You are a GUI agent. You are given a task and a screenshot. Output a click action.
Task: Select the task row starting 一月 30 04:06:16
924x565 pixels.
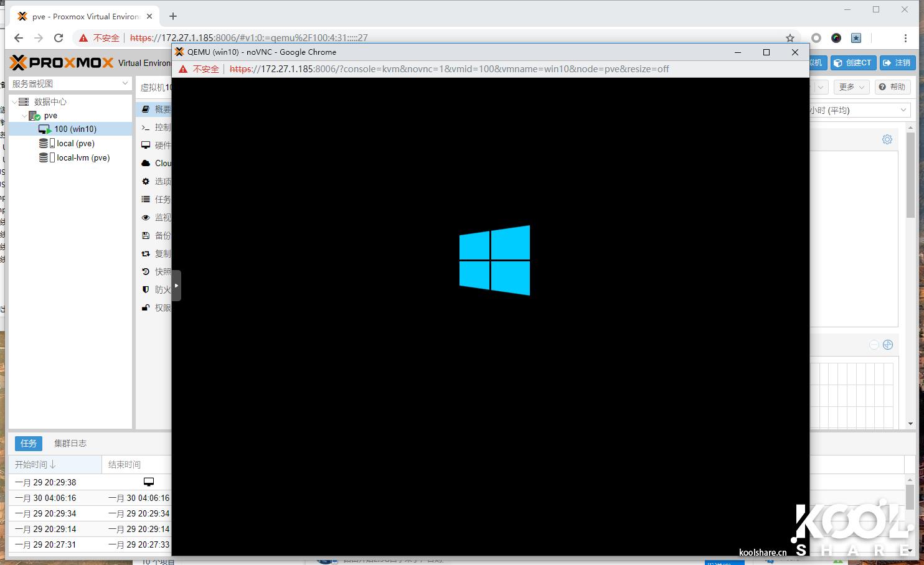click(90, 498)
